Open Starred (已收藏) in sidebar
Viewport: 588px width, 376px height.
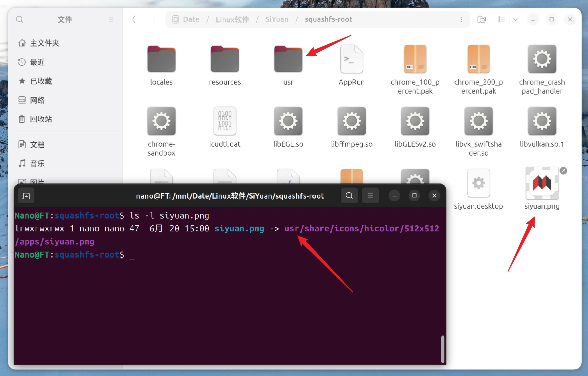65,81
